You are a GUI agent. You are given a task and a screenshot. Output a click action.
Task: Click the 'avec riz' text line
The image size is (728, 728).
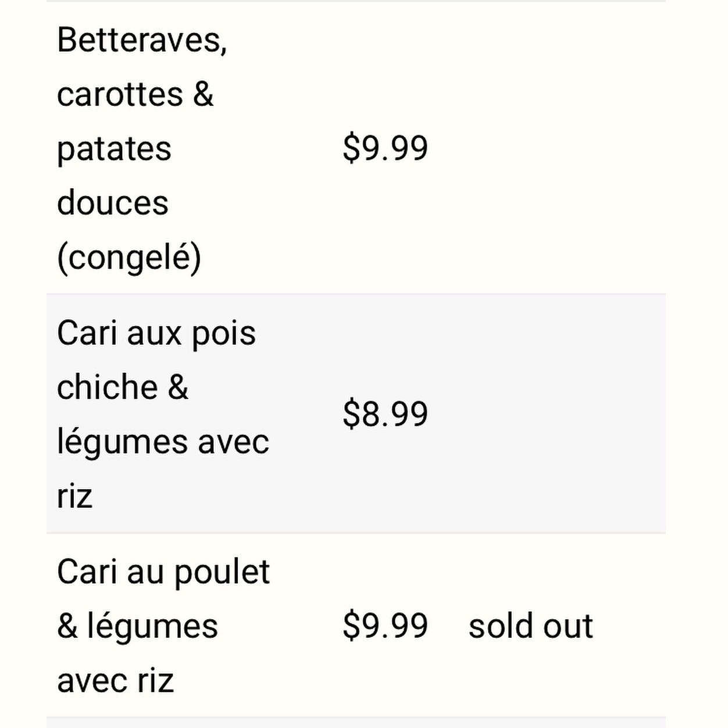(x=115, y=680)
